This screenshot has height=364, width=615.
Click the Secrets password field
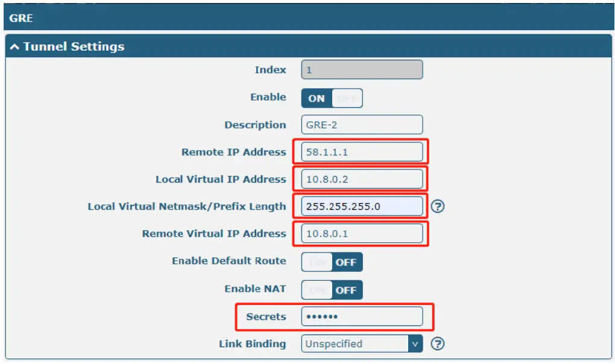[x=361, y=316]
